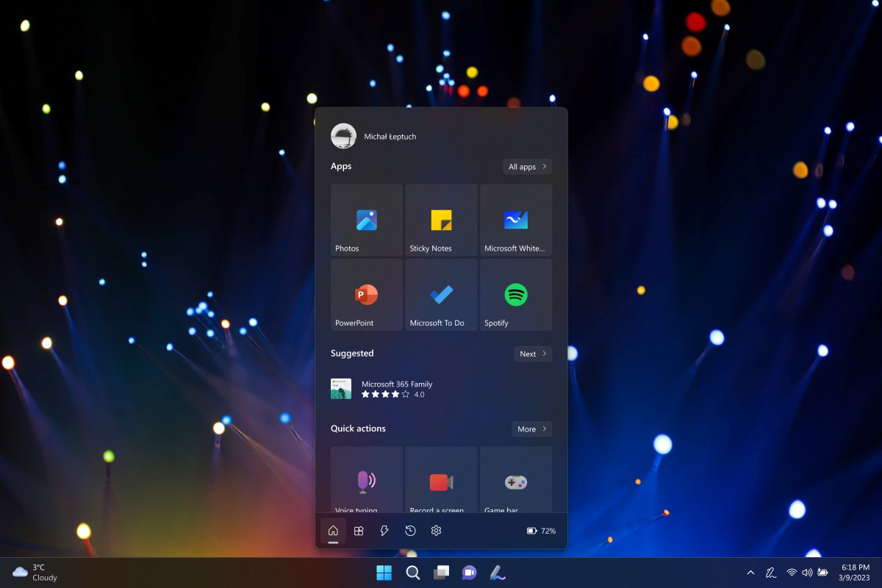Click the Apps section heading
Screen dimensions: 882x588
pos(341,166)
